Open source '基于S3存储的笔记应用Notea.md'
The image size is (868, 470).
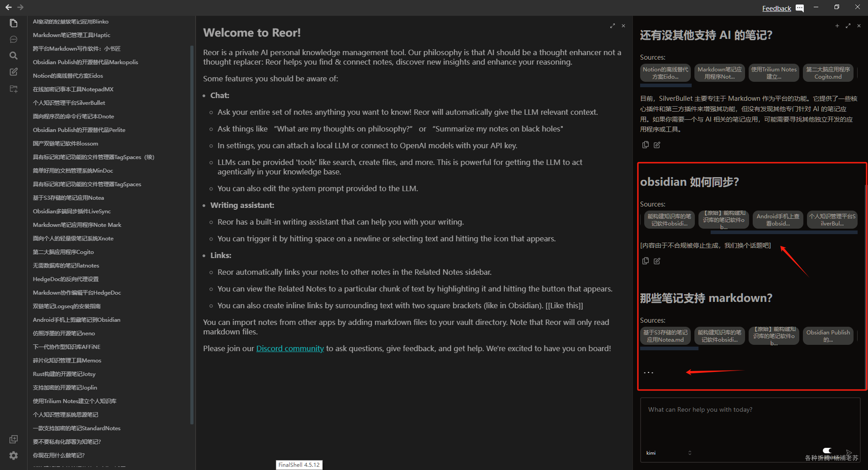[665, 336]
